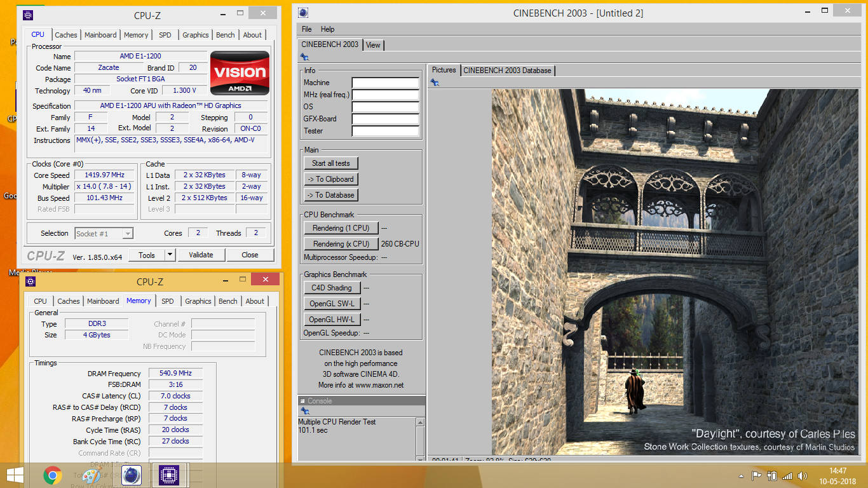Screen dimensions: 868x488
Task: Start the OpenGL HW-L test
Action: point(332,320)
